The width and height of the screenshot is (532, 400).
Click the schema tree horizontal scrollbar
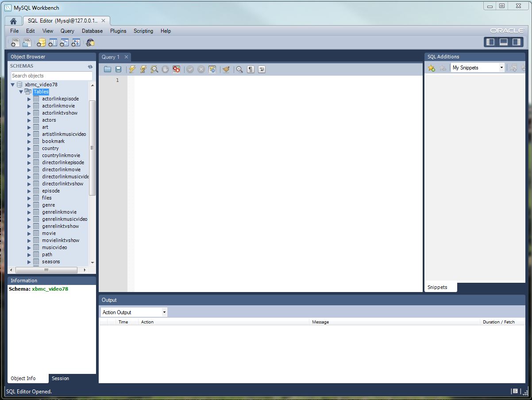[x=46, y=270]
